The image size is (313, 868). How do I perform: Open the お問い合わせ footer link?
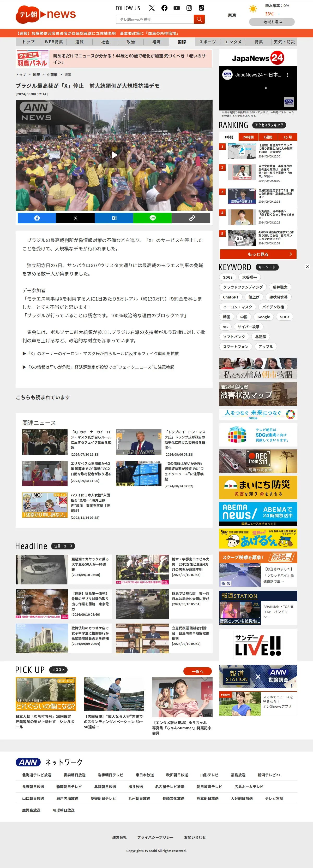[195, 837]
